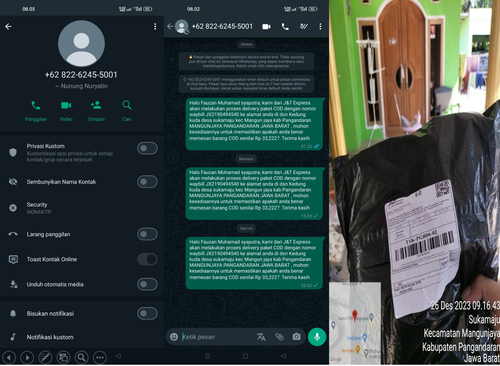The width and height of the screenshot is (500, 366).
Task: Open Notifikasi kustom settings
Action: point(82,337)
